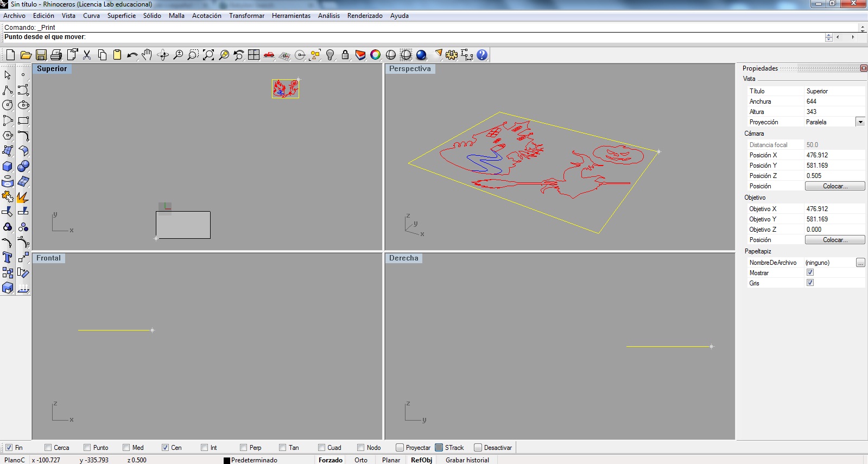Undo with the curved arrow icon
Image resolution: width=868 pixels, height=464 pixels.
pyautogui.click(x=132, y=55)
